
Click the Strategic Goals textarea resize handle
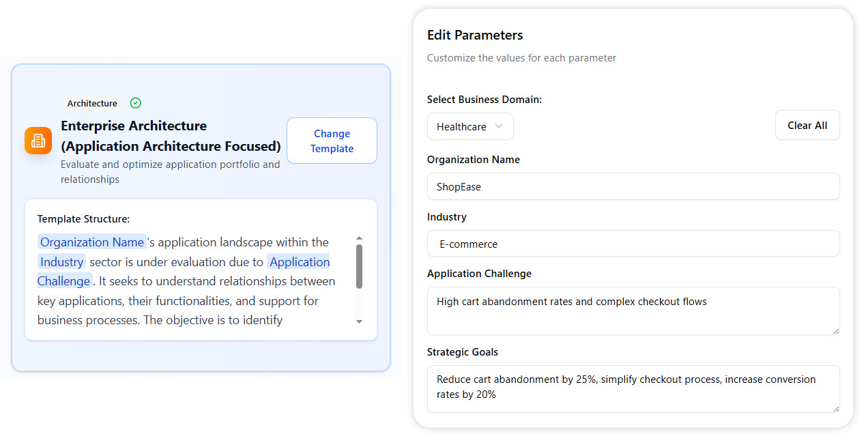pos(835,408)
